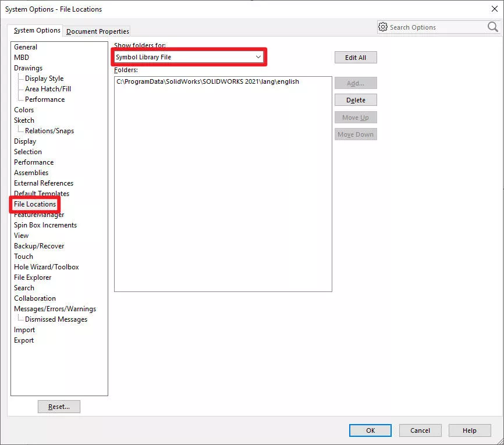The image size is (504, 445).
Task: Confirm settings with the OK button
Action: 370,430
